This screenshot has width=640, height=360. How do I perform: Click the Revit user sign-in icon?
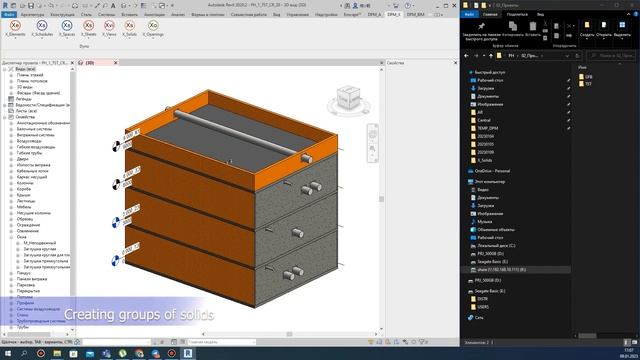pyautogui.click(x=355, y=6)
